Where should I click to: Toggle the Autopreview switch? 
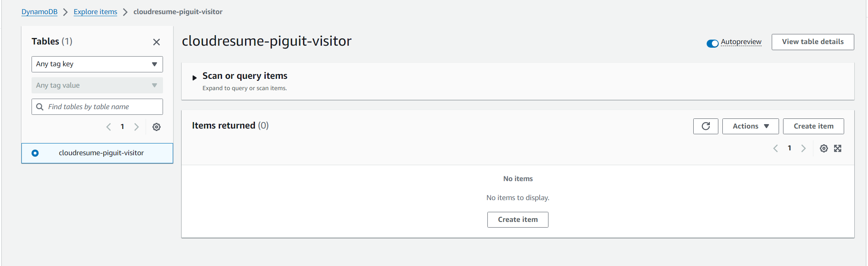pos(712,43)
